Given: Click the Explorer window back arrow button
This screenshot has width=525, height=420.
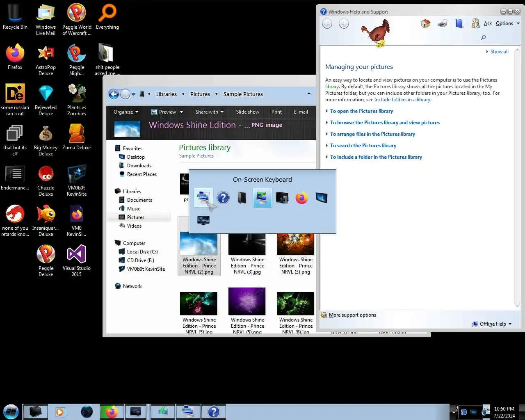Looking at the screenshot, I should point(114,94).
